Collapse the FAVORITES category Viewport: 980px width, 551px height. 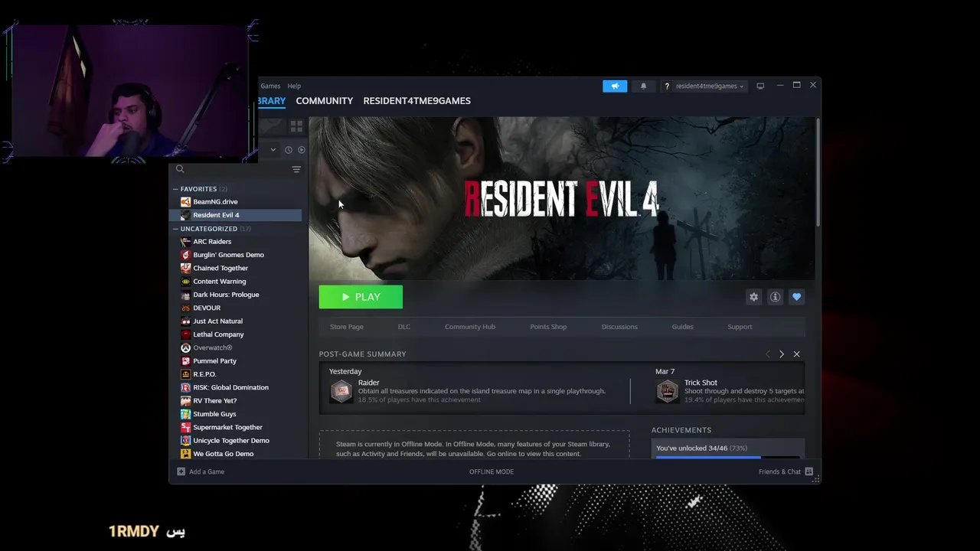pyautogui.click(x=175, y=189)
